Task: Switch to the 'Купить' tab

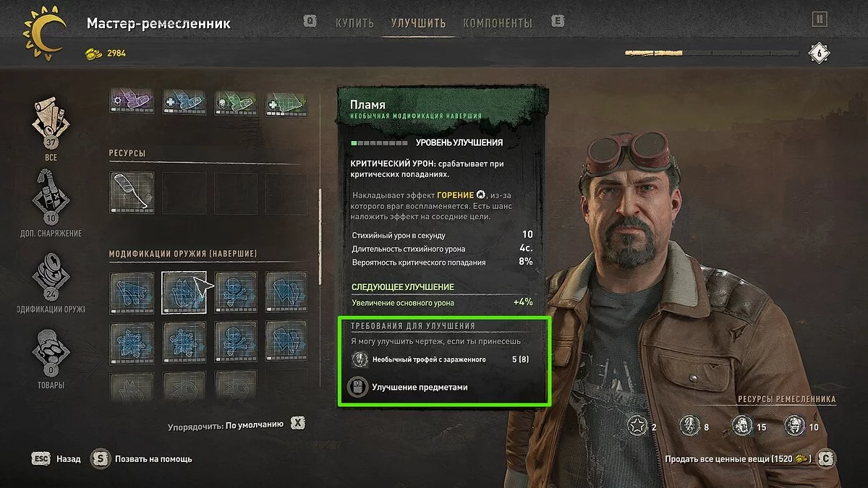Action: (x=354, y=23)
